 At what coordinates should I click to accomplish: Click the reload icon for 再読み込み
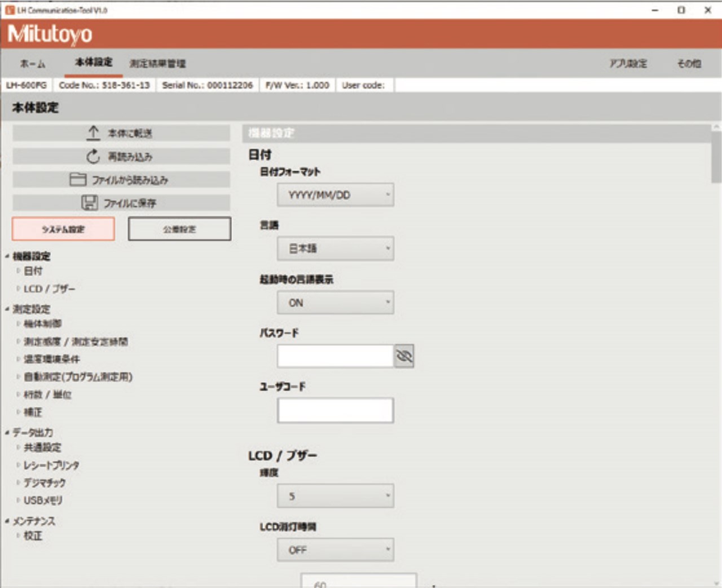[x=93, y=156]
